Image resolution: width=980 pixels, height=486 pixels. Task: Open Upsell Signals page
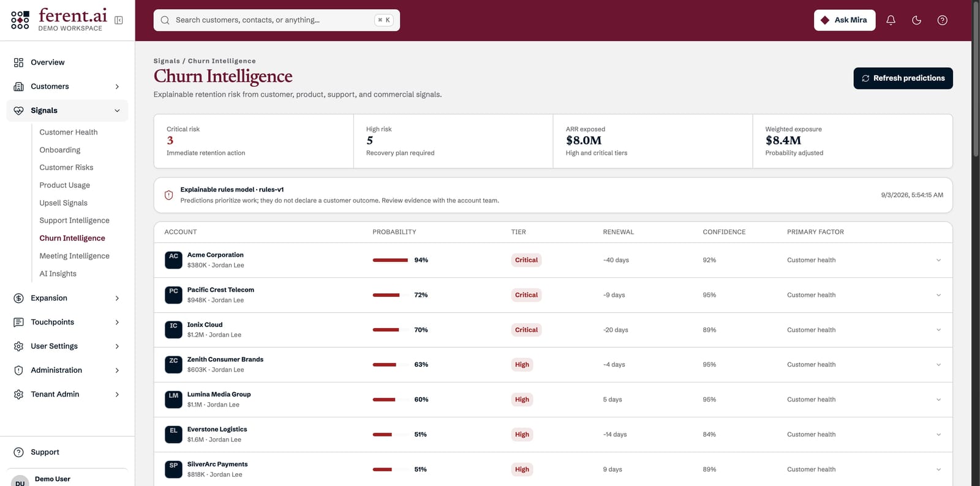[x=63, y=203]
